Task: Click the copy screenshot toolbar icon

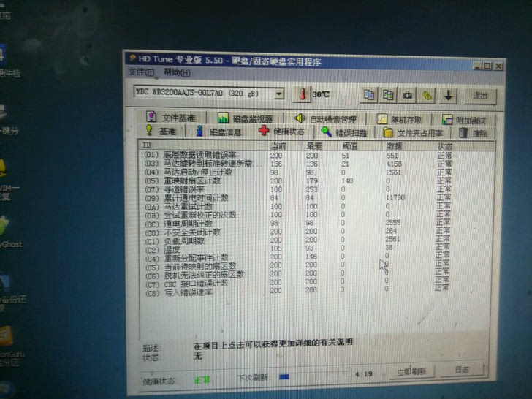Action: 388,95
